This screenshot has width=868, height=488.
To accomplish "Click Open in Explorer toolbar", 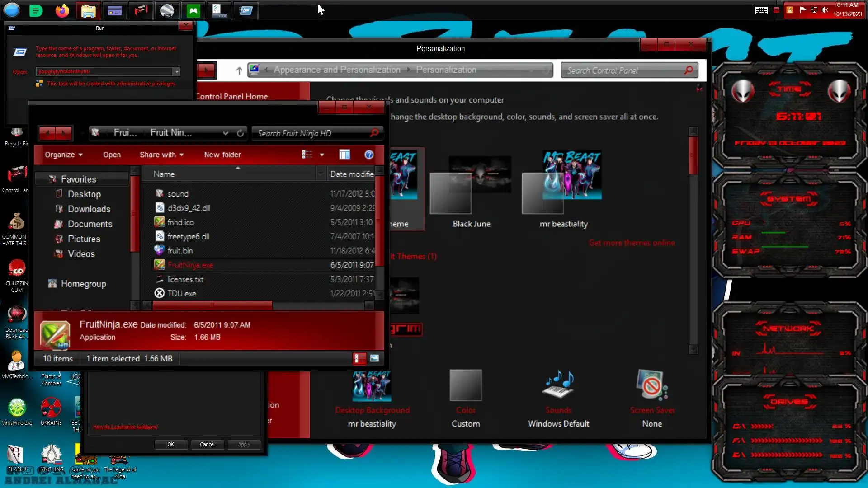I will pos(112,155).
